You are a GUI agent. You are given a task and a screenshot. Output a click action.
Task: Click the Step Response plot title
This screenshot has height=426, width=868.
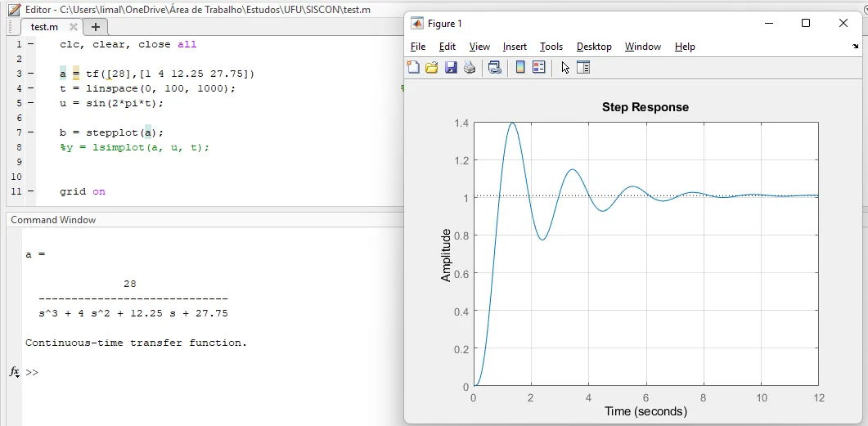point(645,107)
